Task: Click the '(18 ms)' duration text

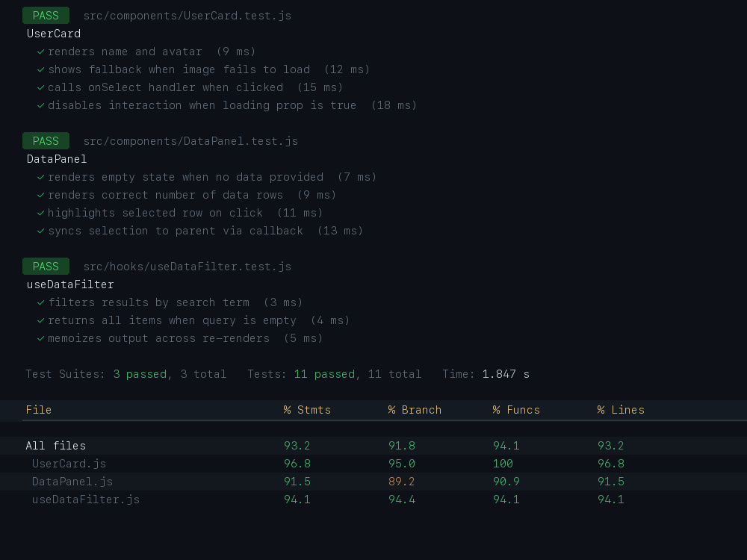Action: [x=394, y=105]
